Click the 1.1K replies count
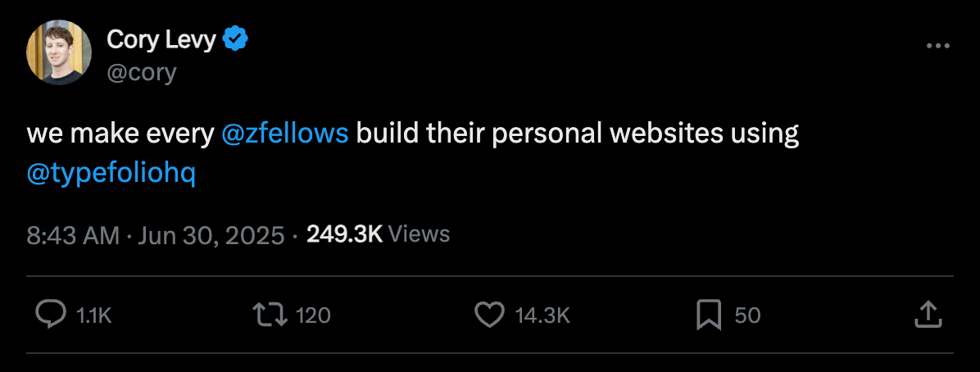980x372 pixels. pyautogui.click(x=93, y=315)
